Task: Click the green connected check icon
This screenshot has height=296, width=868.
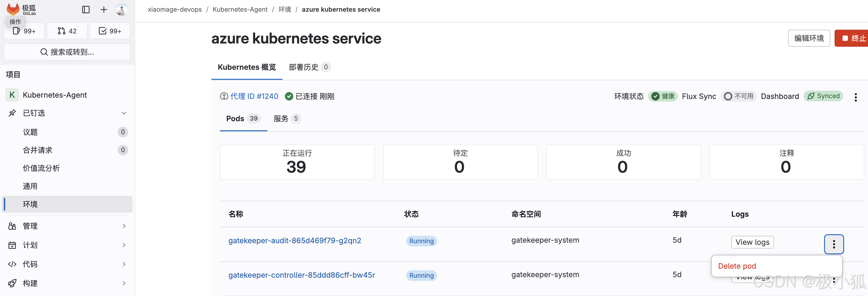Action: [x=289, y=97]
